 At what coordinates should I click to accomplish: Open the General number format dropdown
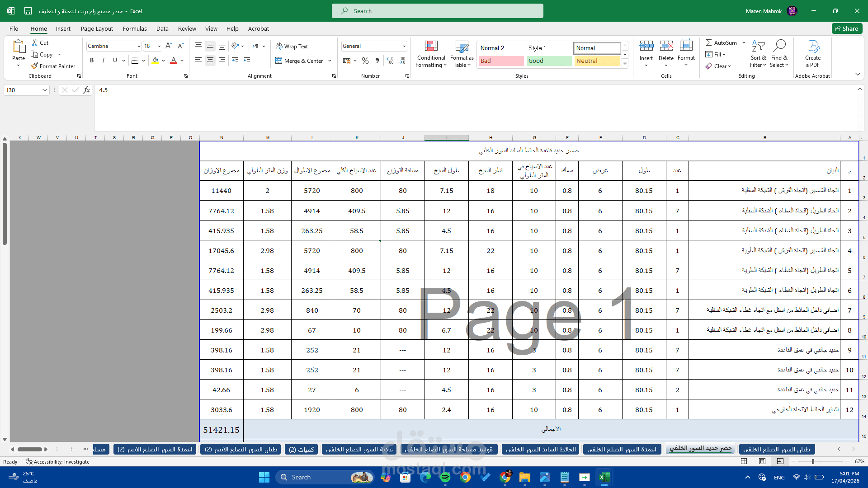coord(404,46)
